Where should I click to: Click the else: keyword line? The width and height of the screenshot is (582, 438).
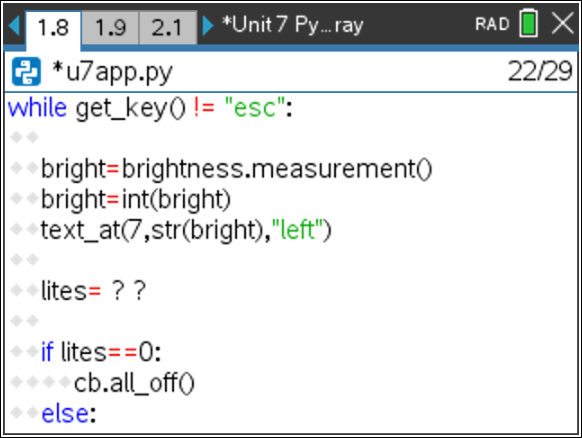69,414
